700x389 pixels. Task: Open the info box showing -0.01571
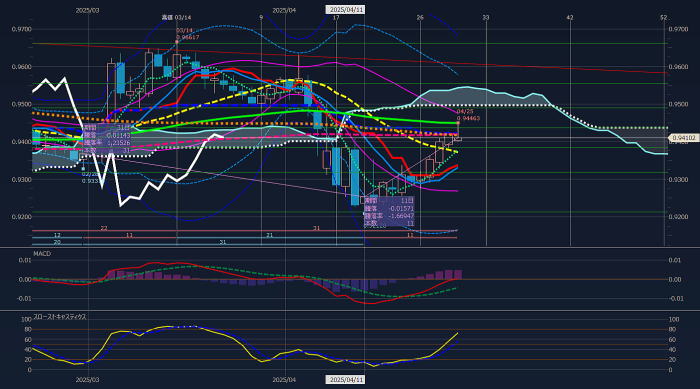[389, 212]
